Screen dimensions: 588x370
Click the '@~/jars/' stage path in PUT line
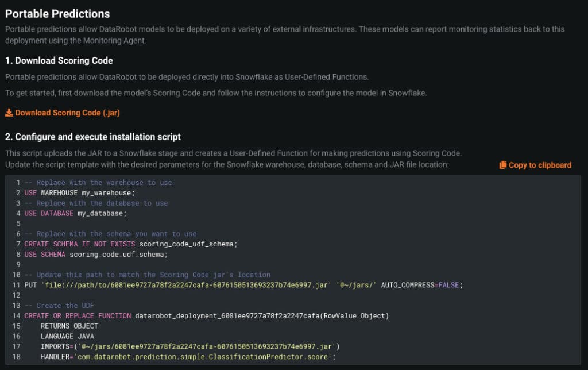(x=356, y=285)
